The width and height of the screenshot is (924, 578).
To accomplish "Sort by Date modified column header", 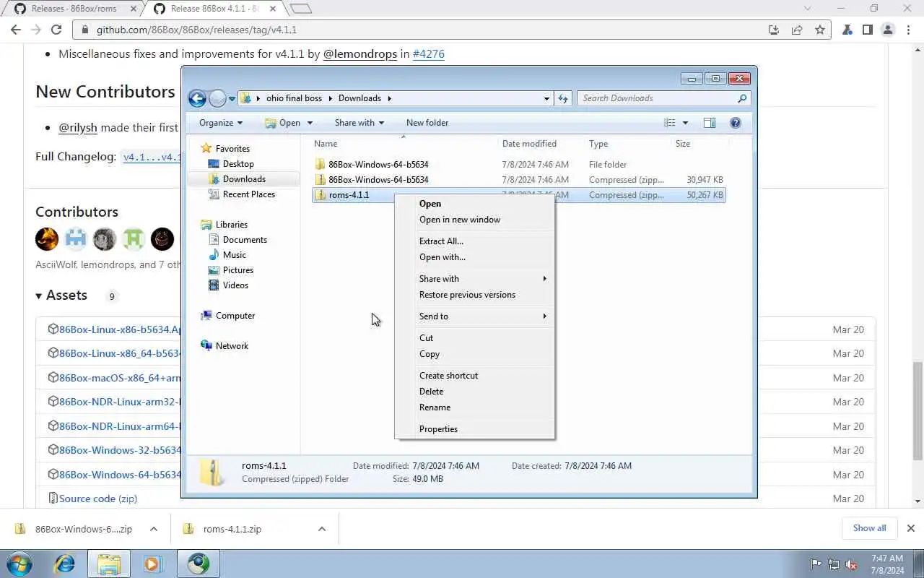I will coord(529,144).
